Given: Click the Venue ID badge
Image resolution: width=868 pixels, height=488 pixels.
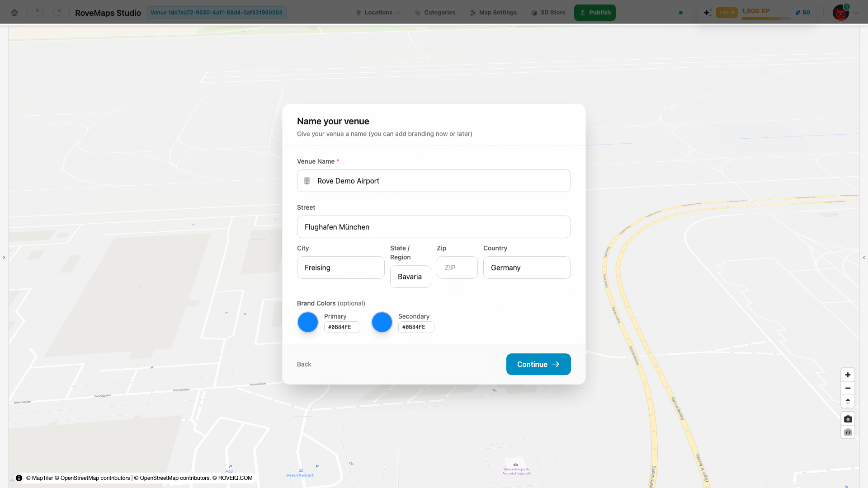Looking at the screenshot, I should pyautogui.click(x=216, y=13).
